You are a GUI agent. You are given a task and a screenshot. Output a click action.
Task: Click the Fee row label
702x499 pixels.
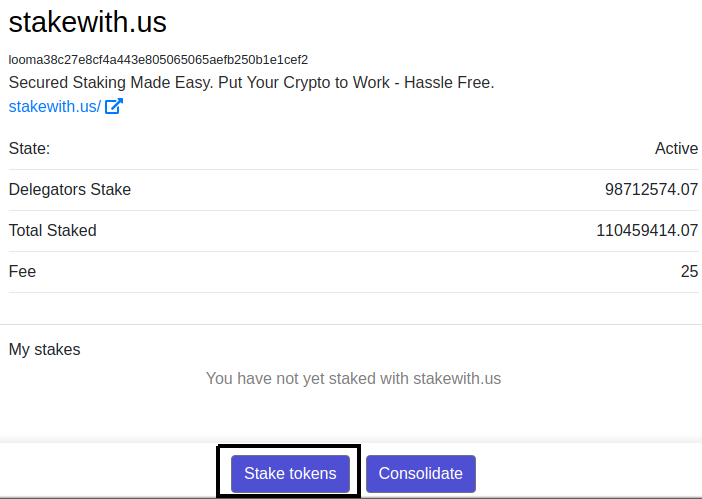click(x=22, y=271)
